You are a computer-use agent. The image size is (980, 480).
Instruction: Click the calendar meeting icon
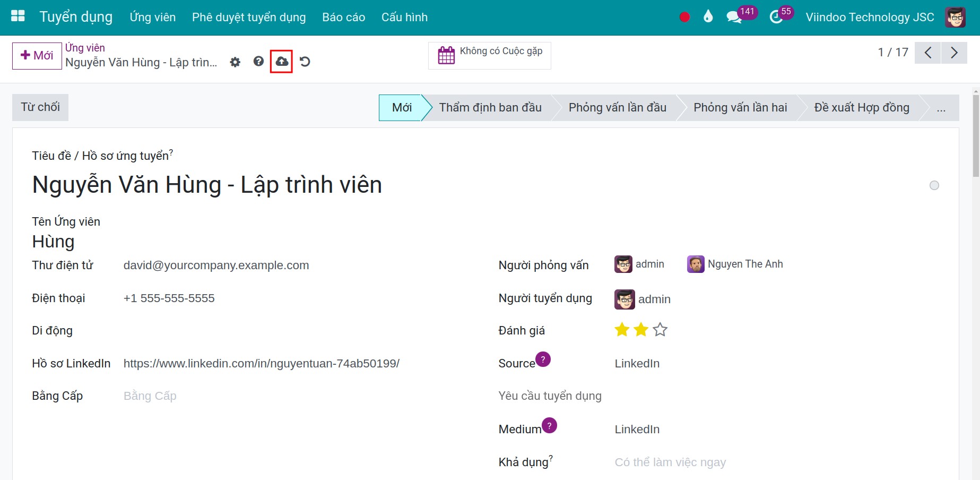tap(446, 55)
